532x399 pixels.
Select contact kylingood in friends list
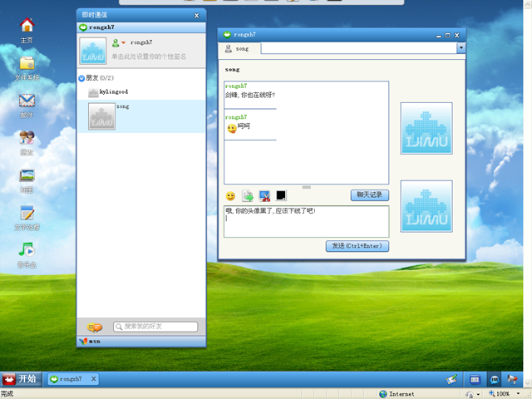pos(141,92)
